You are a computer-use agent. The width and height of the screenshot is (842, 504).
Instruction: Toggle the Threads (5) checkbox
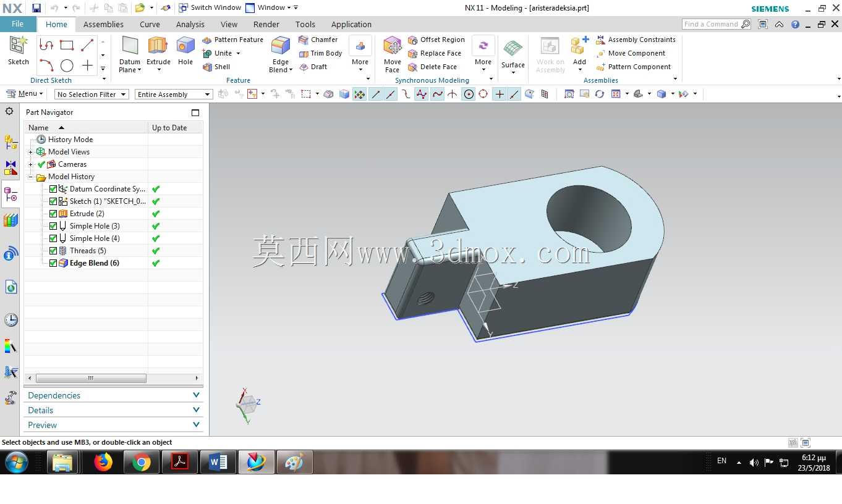point(53,251)
